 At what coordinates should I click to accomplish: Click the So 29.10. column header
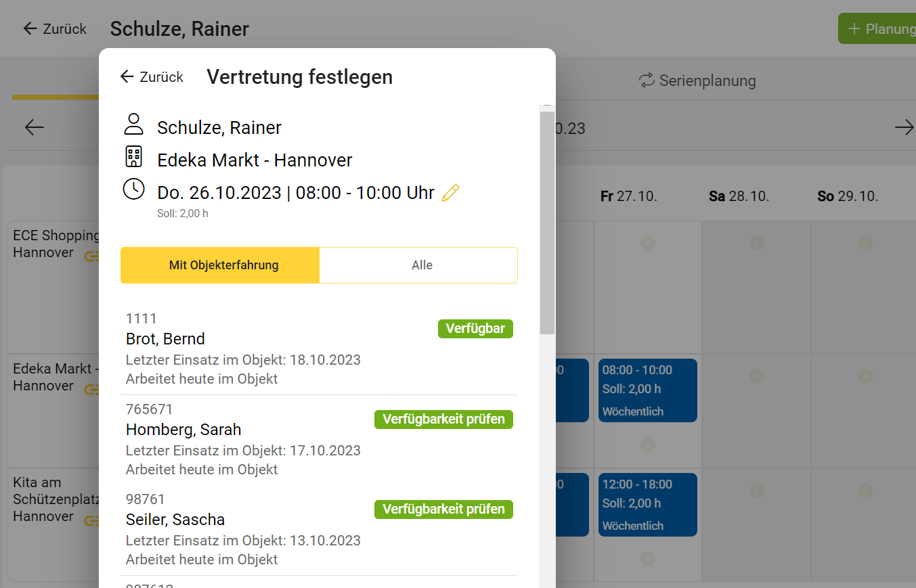coord(848,197)
